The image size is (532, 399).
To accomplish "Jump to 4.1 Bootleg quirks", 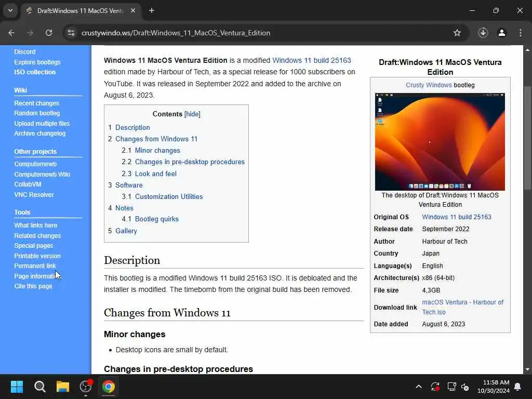I will click(x=156, y=219).
